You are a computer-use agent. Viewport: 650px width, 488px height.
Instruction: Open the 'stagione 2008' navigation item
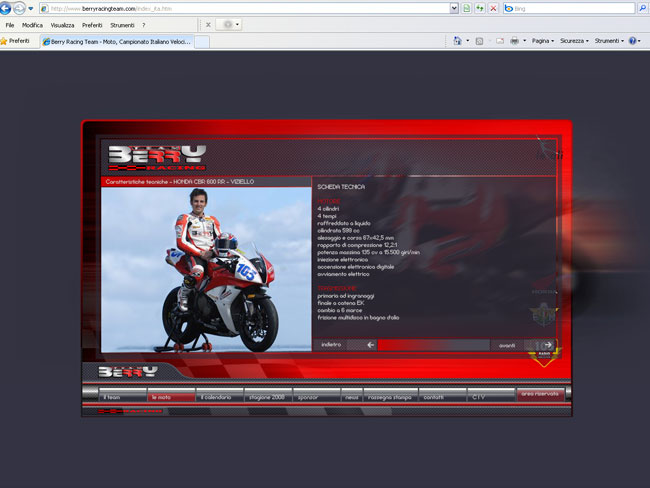(x=268, y=397)
